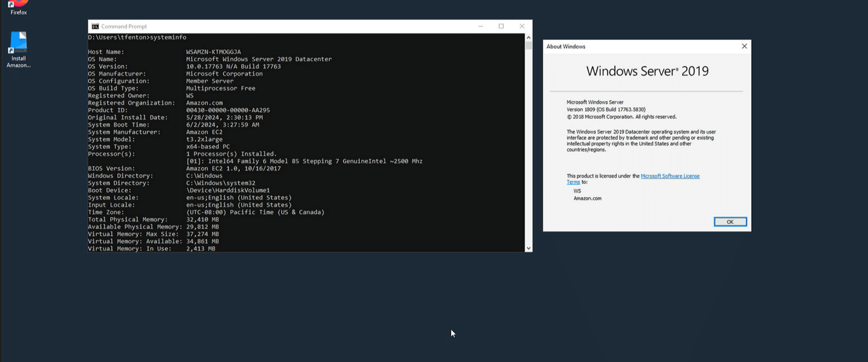Click the 'About Windows' dialog title
The image size is (868, 362).
pyautogui.click(x=566, y=47)
